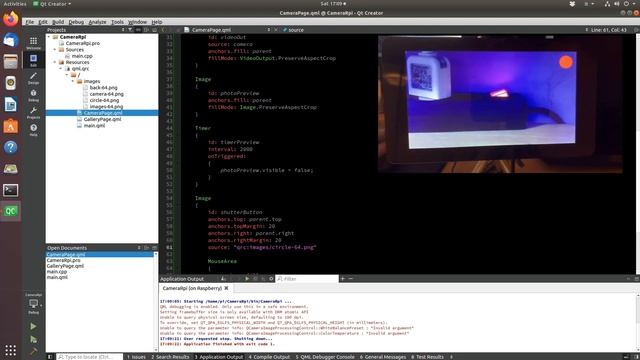Open the Build menu

coord(58,22)
